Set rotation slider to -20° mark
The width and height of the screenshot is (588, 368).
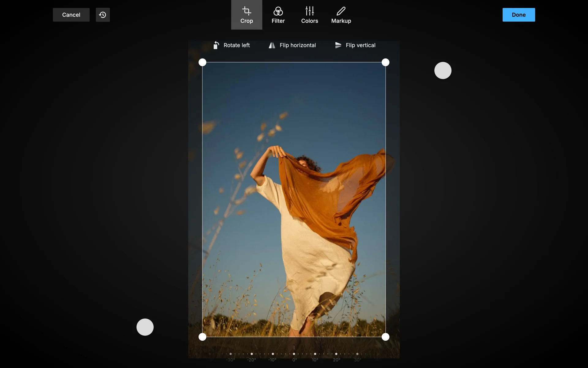[x=252, y=354]
